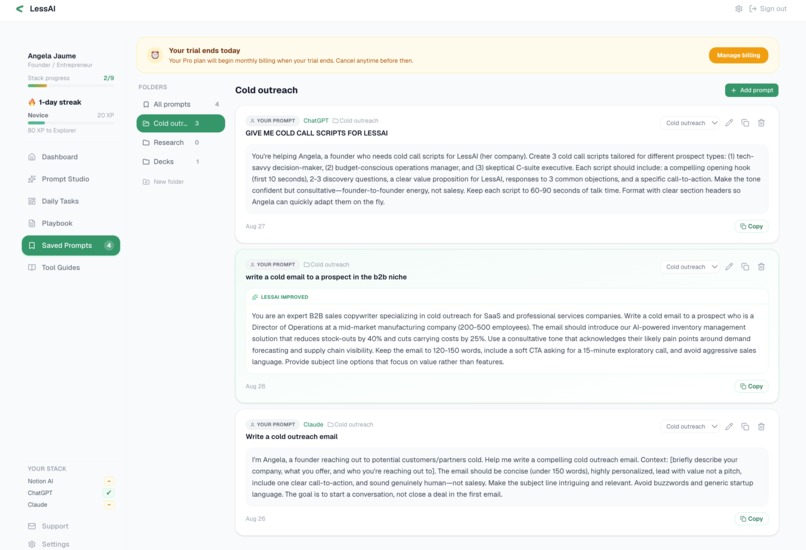The height and width of the screenshot is (550, 806).
Task: Open Dashboard in sidebar
Action: (x=71, y=157)
